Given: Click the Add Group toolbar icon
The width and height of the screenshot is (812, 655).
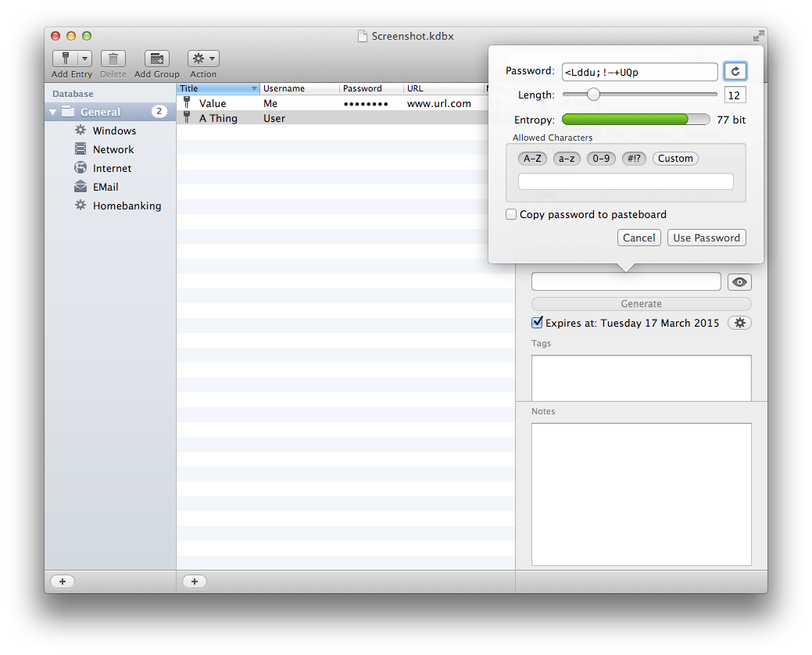Looking at the screenshot, I should 157,59.
